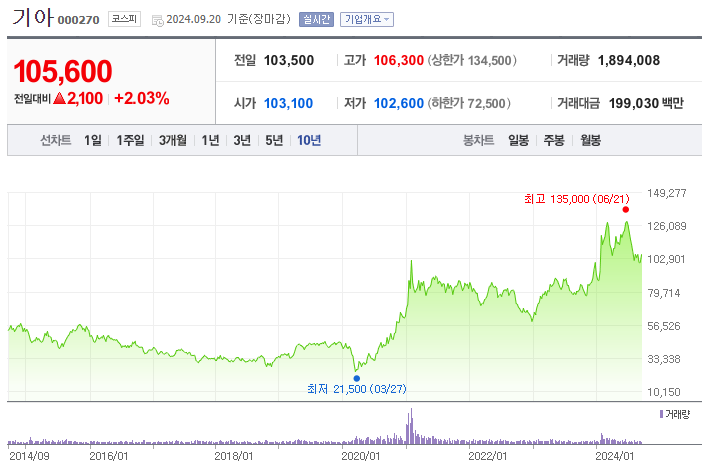Click the 실시간 button
Image resolution: width=702 pixels, height=472 pixels.
coord(316,19)
